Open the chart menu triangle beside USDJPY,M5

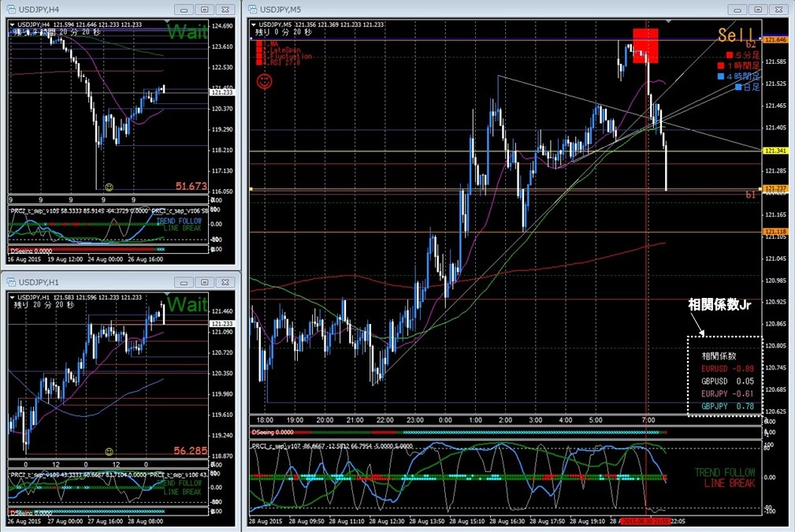coord(254,24)
